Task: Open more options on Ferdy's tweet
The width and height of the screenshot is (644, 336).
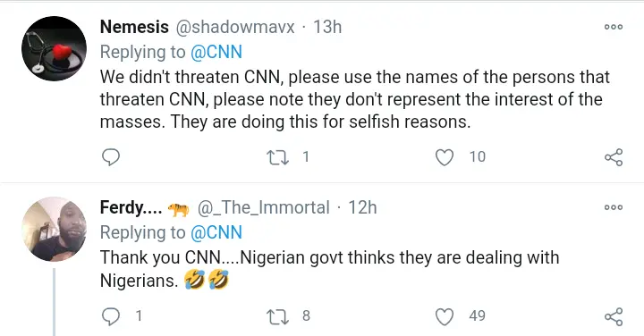Action: [x=614, y=207]
